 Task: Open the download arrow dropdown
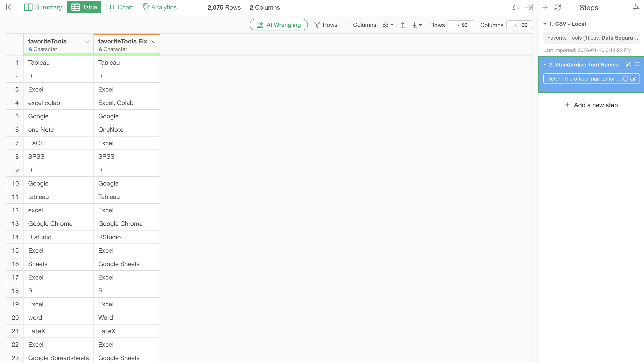pyautogui.click(x=417, y=25)
